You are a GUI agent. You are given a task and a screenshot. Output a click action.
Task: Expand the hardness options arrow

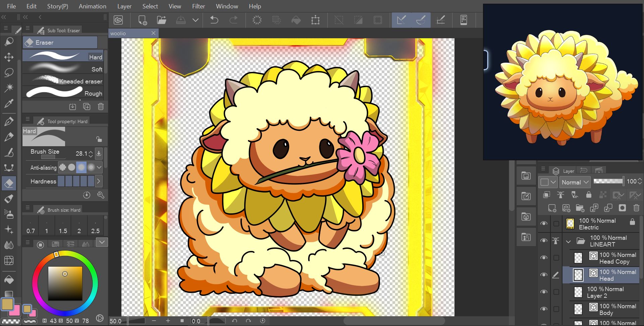99,181
